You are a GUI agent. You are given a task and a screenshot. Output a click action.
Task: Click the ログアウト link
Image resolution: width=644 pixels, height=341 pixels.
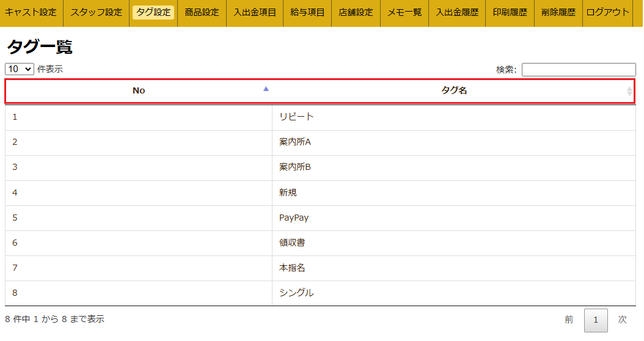tap(607, 12)
